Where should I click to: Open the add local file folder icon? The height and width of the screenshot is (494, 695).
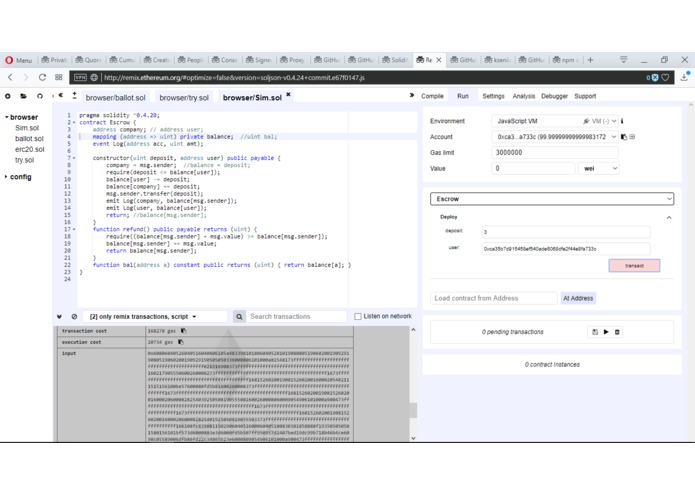23,96
